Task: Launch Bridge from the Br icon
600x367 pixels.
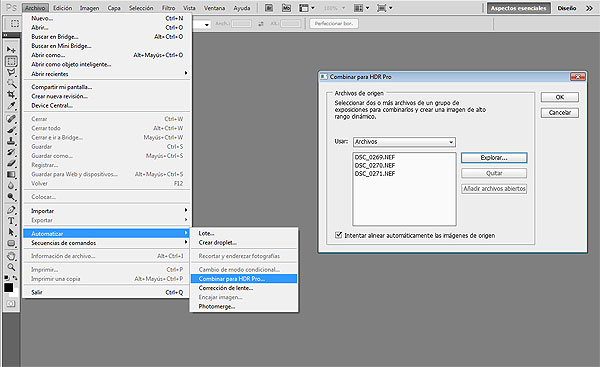Action: pos(269,8)
